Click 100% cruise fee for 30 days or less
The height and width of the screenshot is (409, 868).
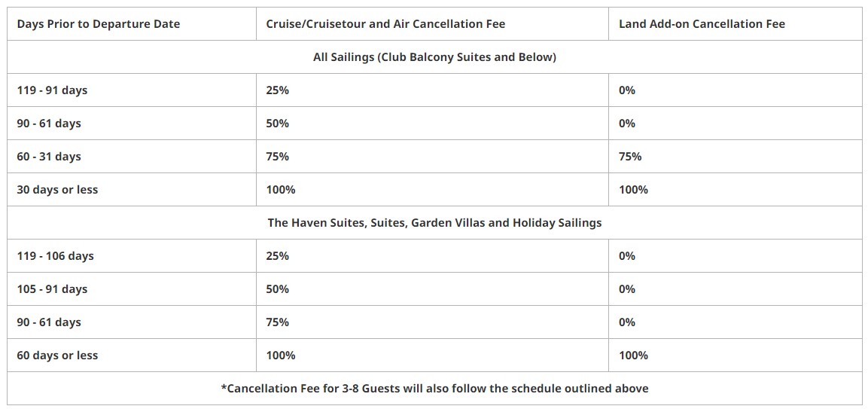tap(281, 190)
